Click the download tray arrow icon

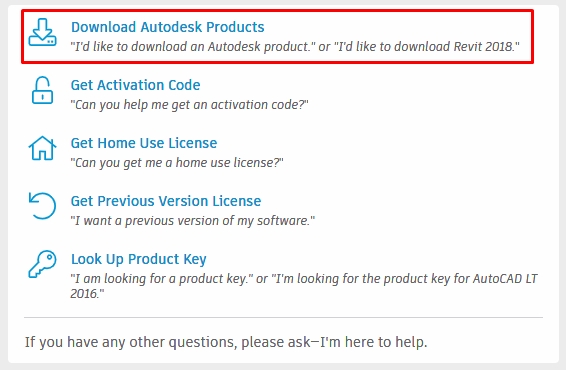pos(43,32)
